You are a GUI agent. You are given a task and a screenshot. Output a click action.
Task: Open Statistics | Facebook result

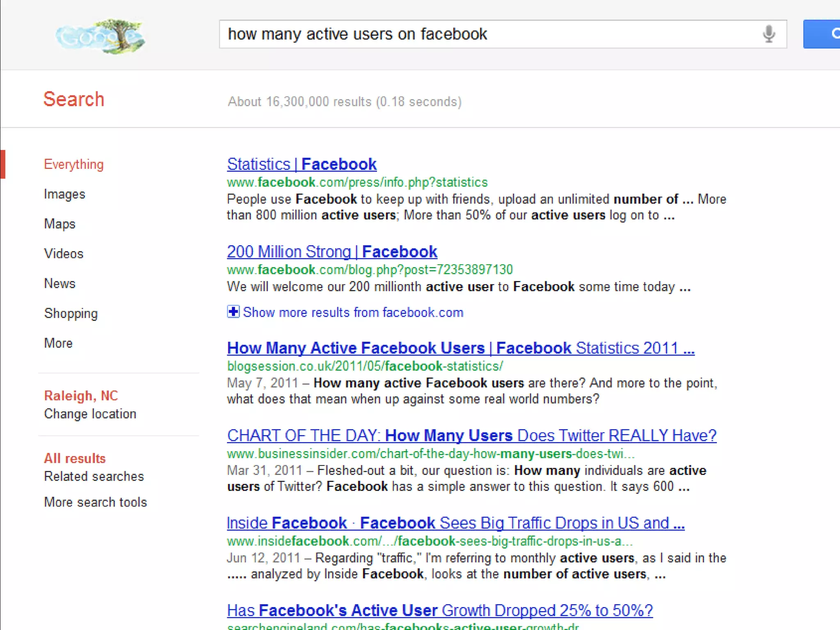click(x=301, y=164)
